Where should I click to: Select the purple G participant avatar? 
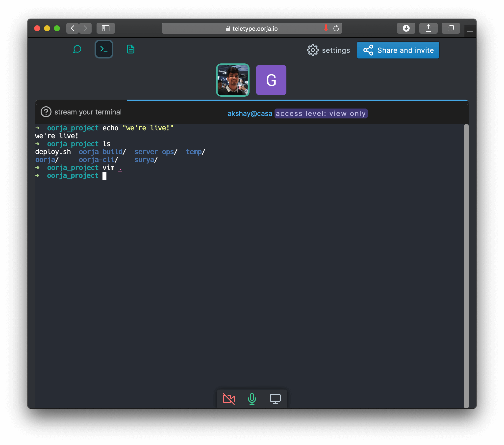click(x=271, y=80)
